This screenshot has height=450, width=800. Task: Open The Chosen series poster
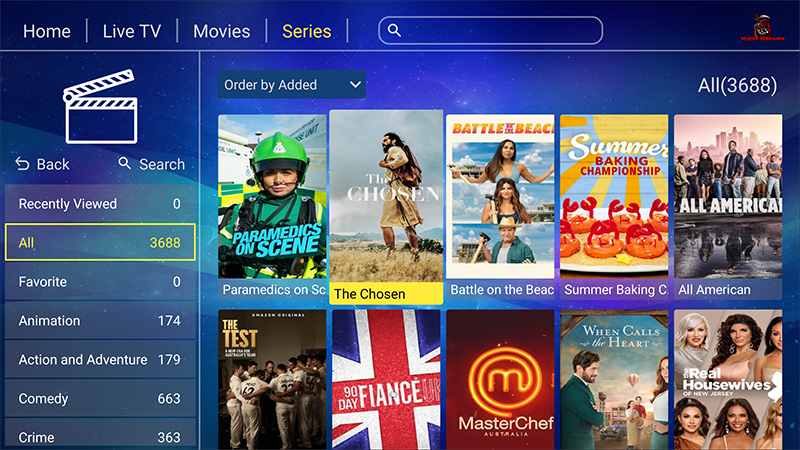pyautogui.click(x=386, y=207)
